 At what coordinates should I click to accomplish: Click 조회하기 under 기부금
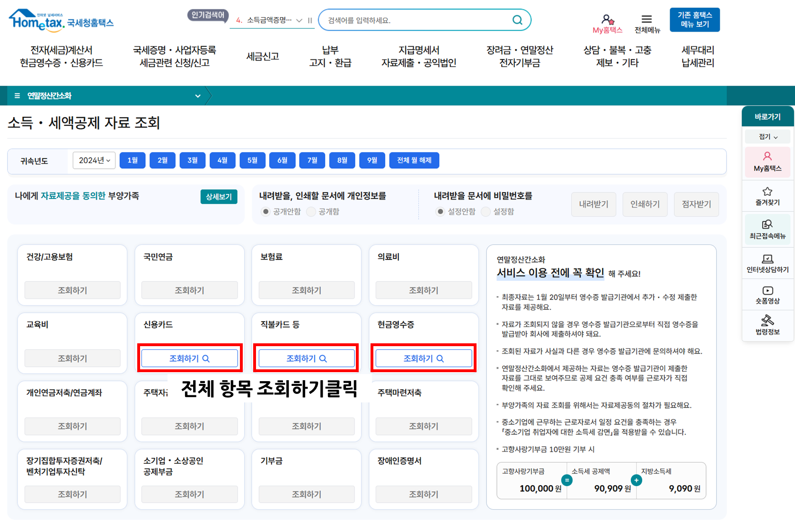coord(307,494)
